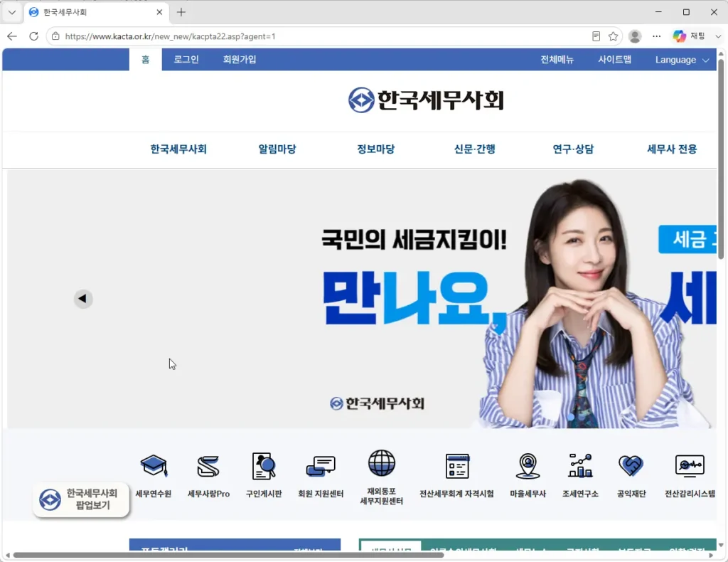
Task: Go back with the browser back arrow
Action: 12,36
